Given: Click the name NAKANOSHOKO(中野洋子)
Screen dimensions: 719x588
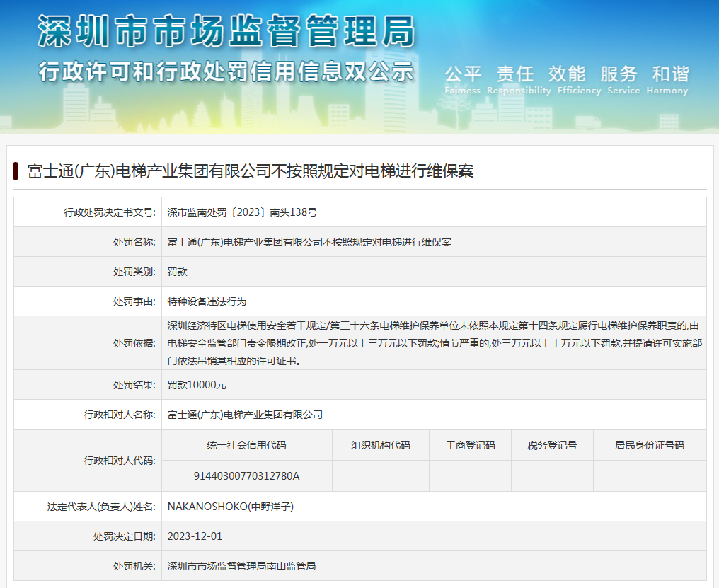Looking at the screenshot, I should 231,507.
